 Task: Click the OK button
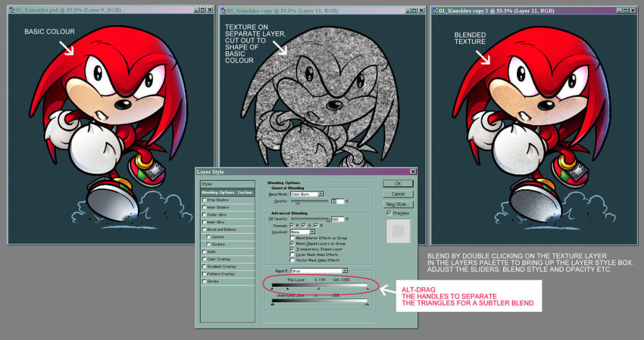[398, 184]
